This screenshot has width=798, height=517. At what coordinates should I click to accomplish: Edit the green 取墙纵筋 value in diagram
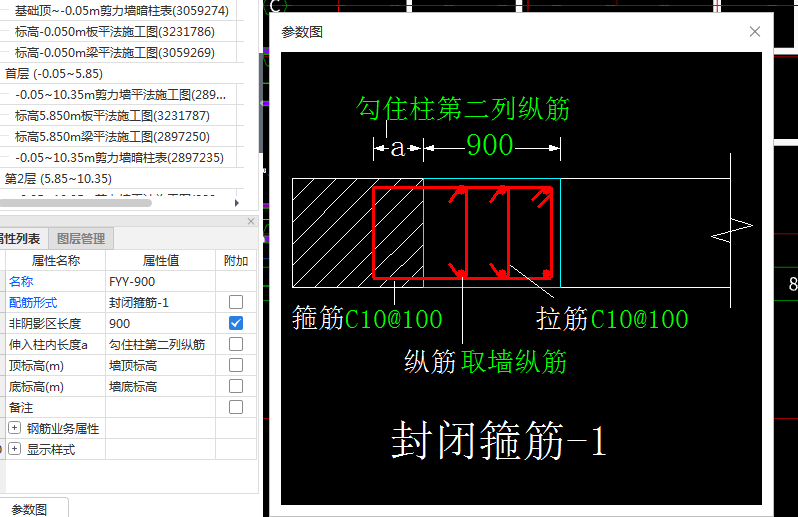point(514,362)
